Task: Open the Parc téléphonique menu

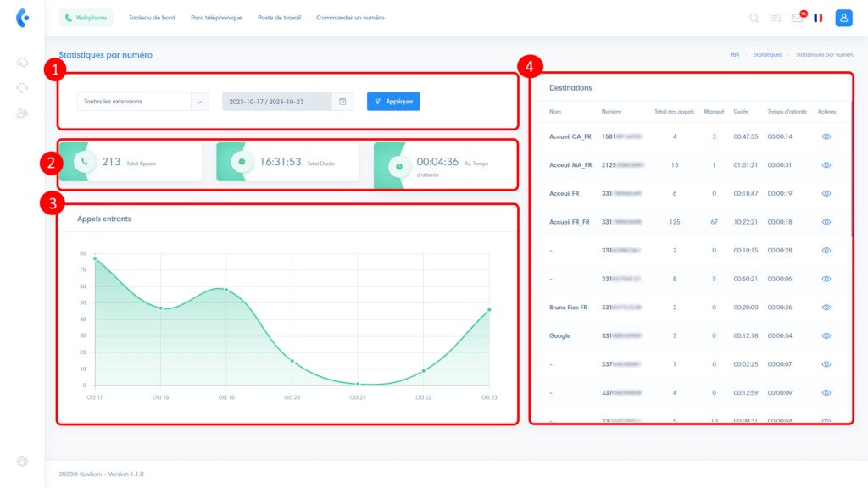Action: [x=216, y=18]
